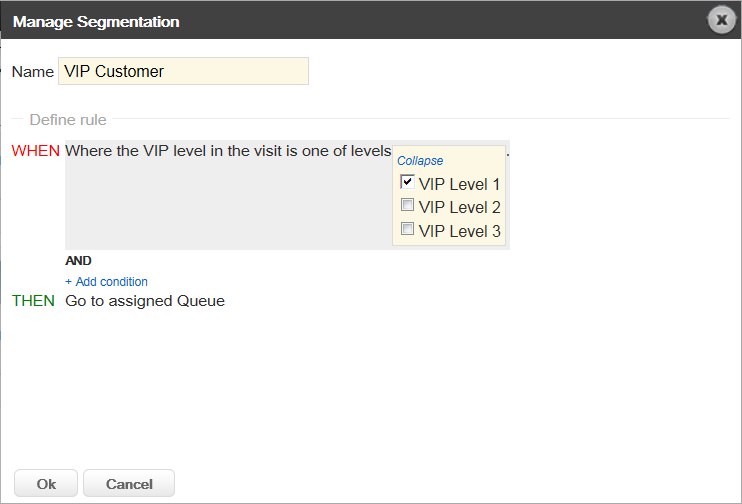Click the green THEN keyword
This screenshot has width=742, height=504.
[x=33, y=301]
